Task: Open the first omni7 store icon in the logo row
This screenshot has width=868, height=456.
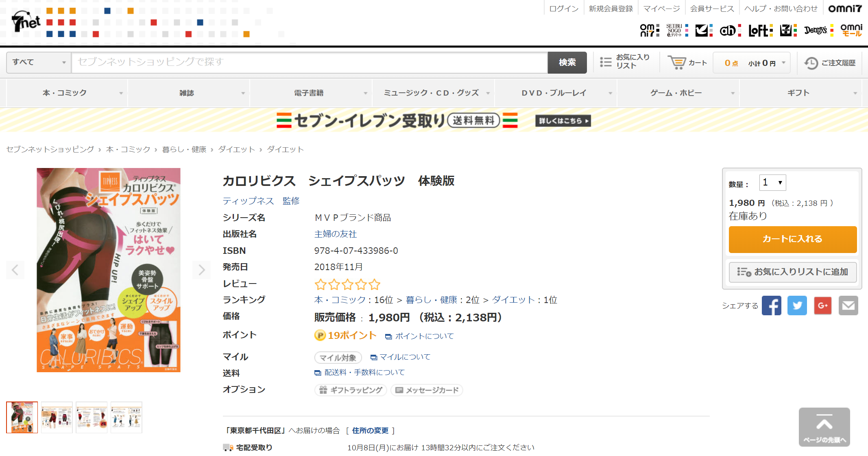Action: coord(650,30)
